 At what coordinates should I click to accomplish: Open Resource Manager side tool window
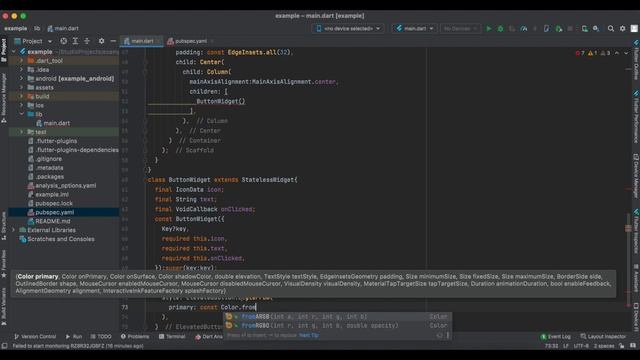pos(4,98)
